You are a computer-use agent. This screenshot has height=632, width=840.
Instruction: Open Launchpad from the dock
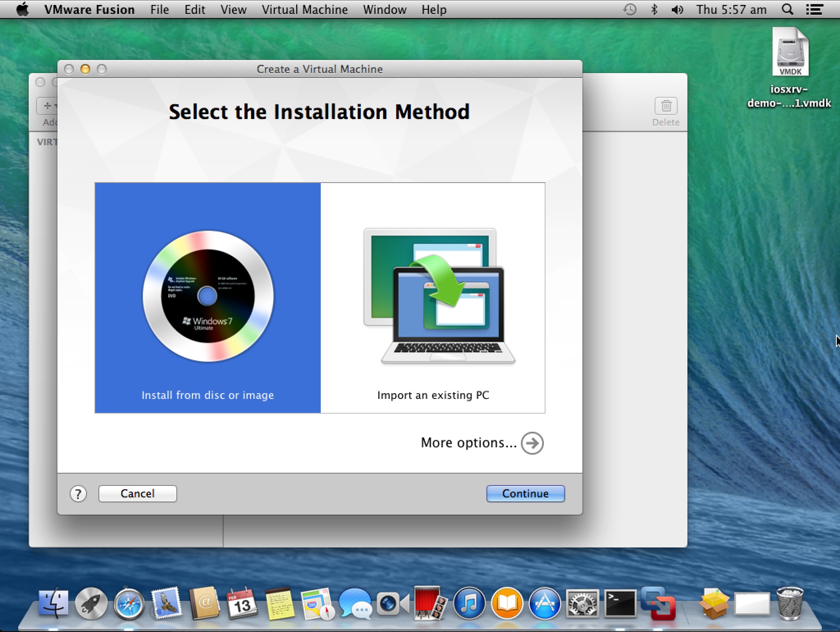[91, 604]
